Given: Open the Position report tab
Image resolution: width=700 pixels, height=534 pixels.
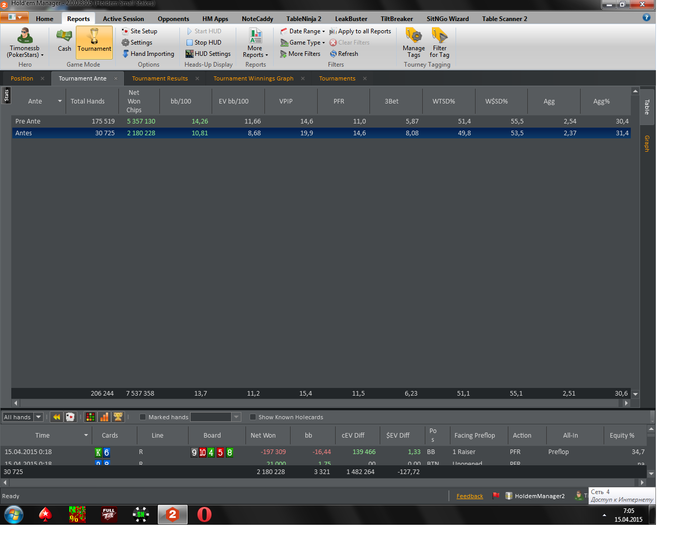Looking at the screenshot, I should coord(22,79).
